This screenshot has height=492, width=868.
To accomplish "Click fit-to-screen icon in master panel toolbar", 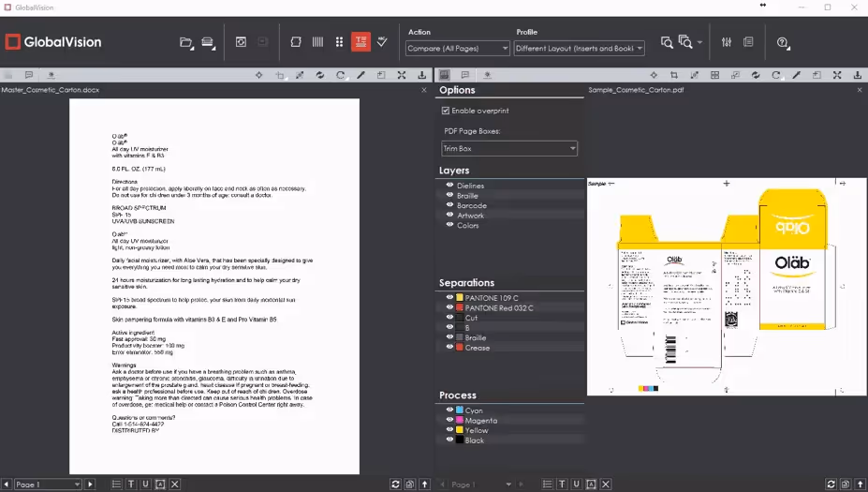I will pos(402,75).
